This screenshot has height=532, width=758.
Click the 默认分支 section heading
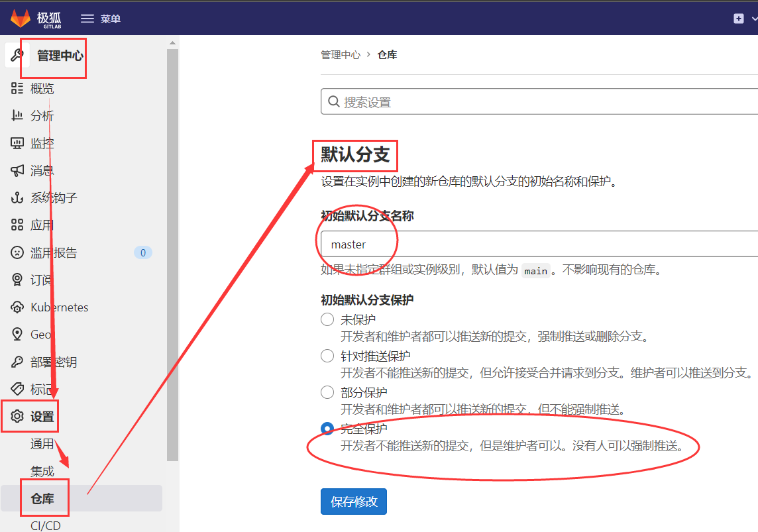coord(355,155)
